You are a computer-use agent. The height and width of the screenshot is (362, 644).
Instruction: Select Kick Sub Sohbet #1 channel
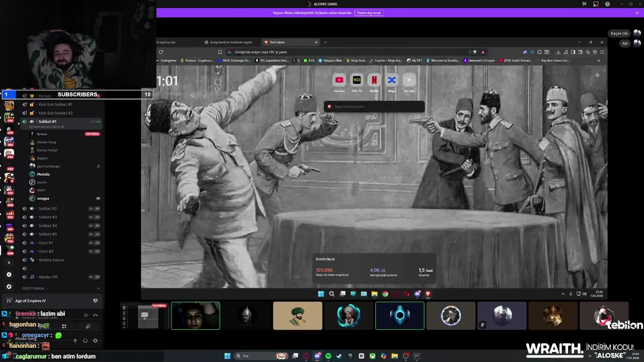click(60, 105)
